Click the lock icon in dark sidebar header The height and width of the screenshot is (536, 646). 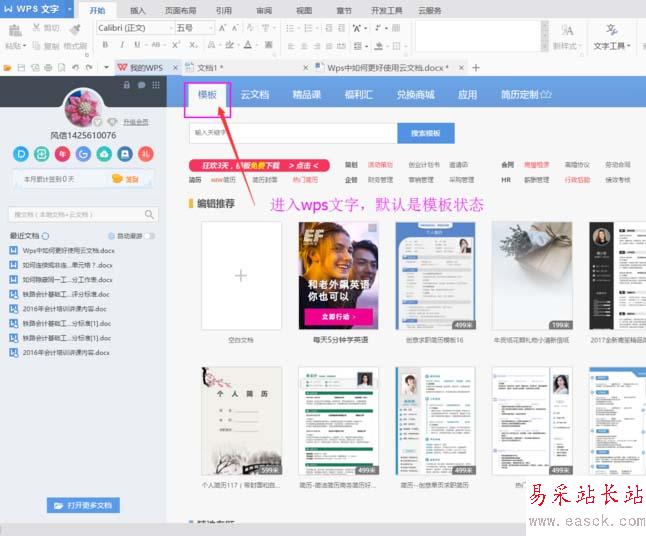pos(126,85)
